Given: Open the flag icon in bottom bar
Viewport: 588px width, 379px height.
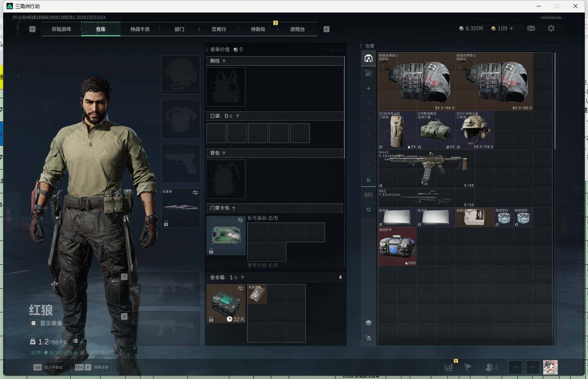Looking at the screenshot, I should (468, 367).
